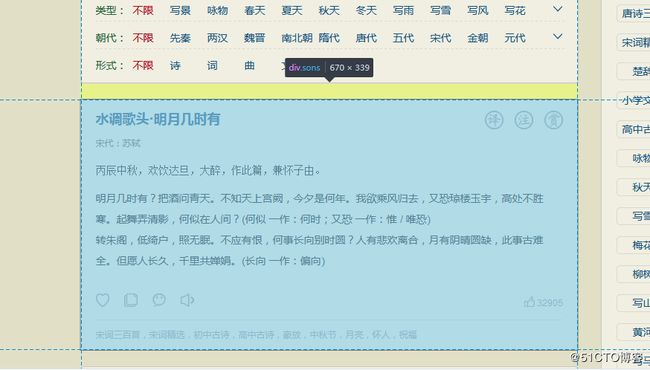Open the sidebar 楚辞 tag
650x370 pixels.
tap(634, 71)
